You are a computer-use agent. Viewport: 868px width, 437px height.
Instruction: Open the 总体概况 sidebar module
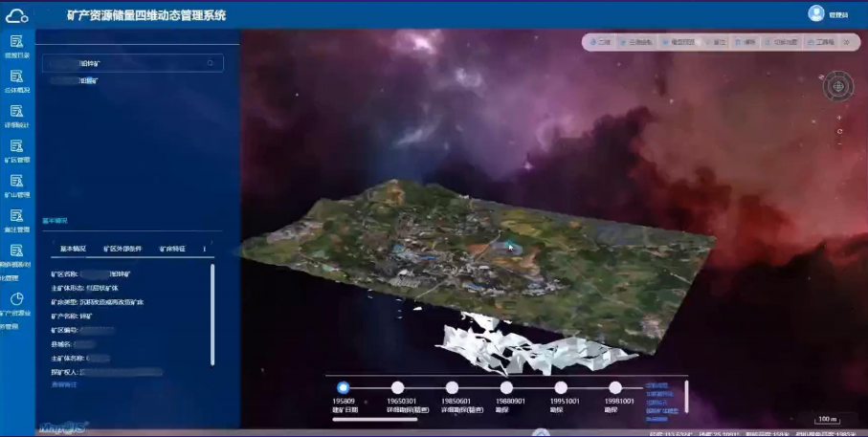[17, 80]
